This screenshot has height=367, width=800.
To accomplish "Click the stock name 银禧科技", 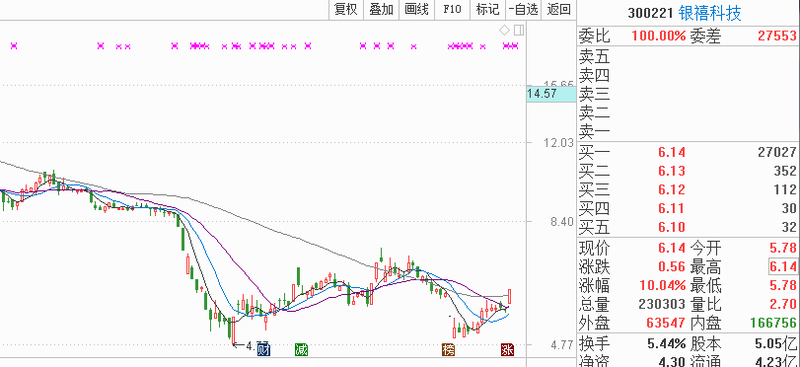I will click(710, 13).
